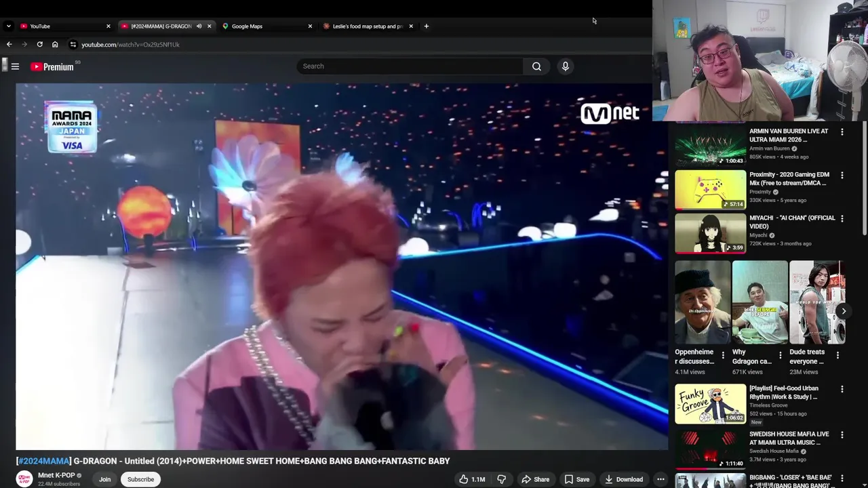Viewport: 868px width, 488px height.
Task: Click the playing G-DRAGON video frame
Action: [342, 266]
